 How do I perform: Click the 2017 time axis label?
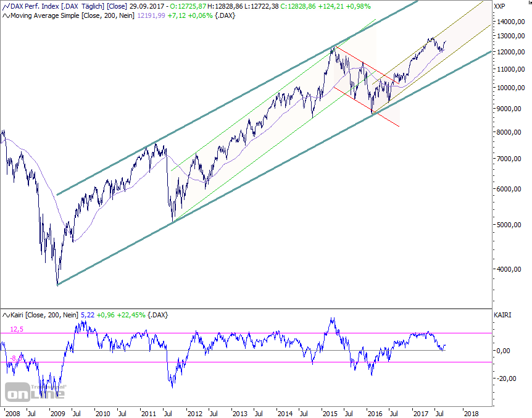pyautogui.click(x=421, y=414)
